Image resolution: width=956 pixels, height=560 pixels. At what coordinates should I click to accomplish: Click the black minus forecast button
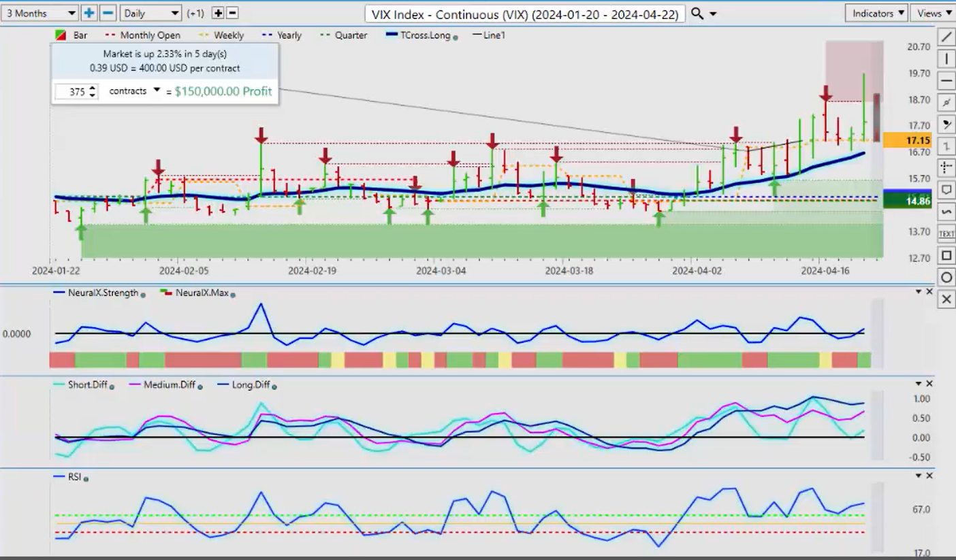tap(232, 13)
